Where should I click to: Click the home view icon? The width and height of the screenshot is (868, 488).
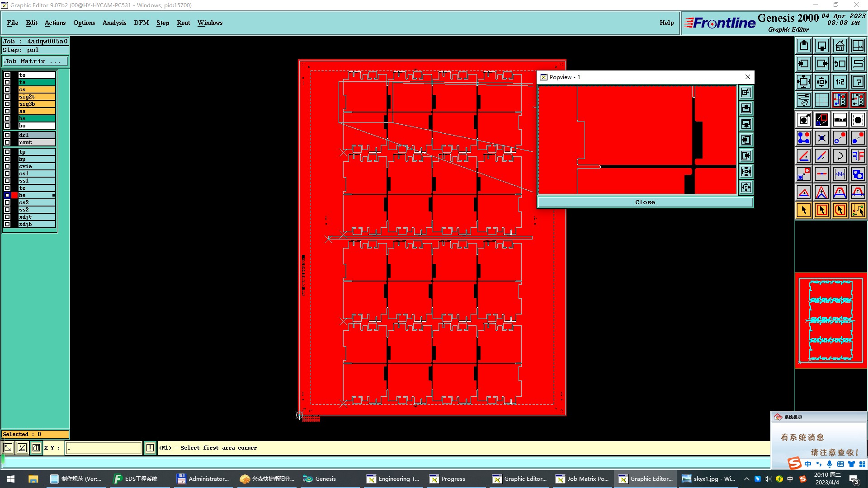[840, 46]
